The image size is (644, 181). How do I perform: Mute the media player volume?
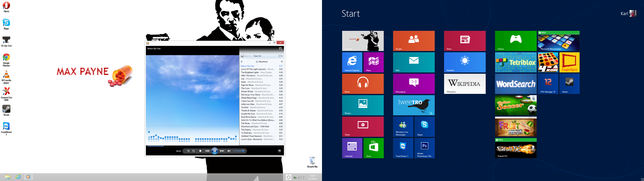point(229,151)
